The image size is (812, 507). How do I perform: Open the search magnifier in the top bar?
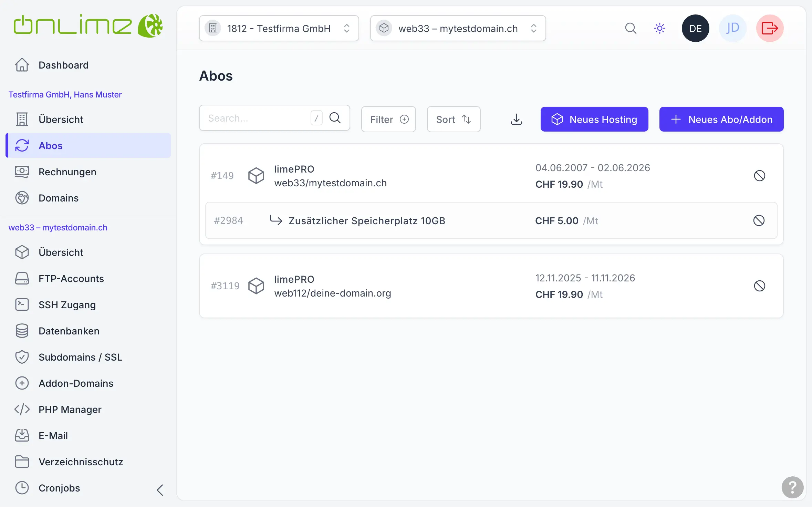tap(630, 28)
